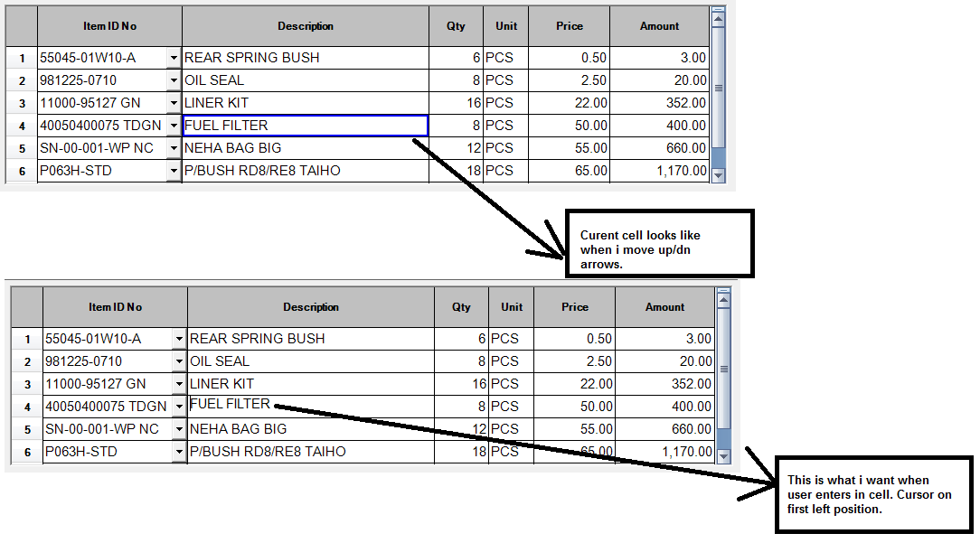Select row header 2 in the lower grid
The image size is (980, 543).
pos(27,361)
